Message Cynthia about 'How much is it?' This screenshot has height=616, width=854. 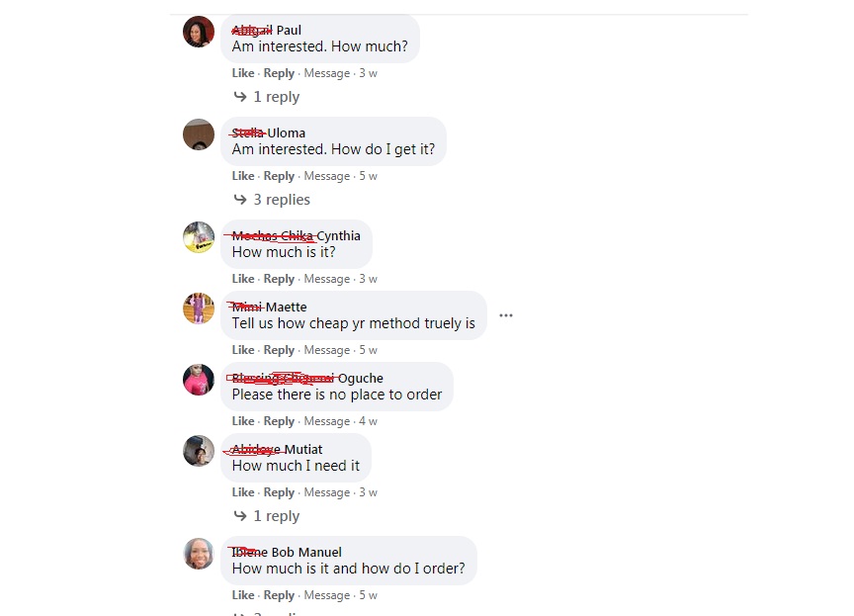click(327, 279)
